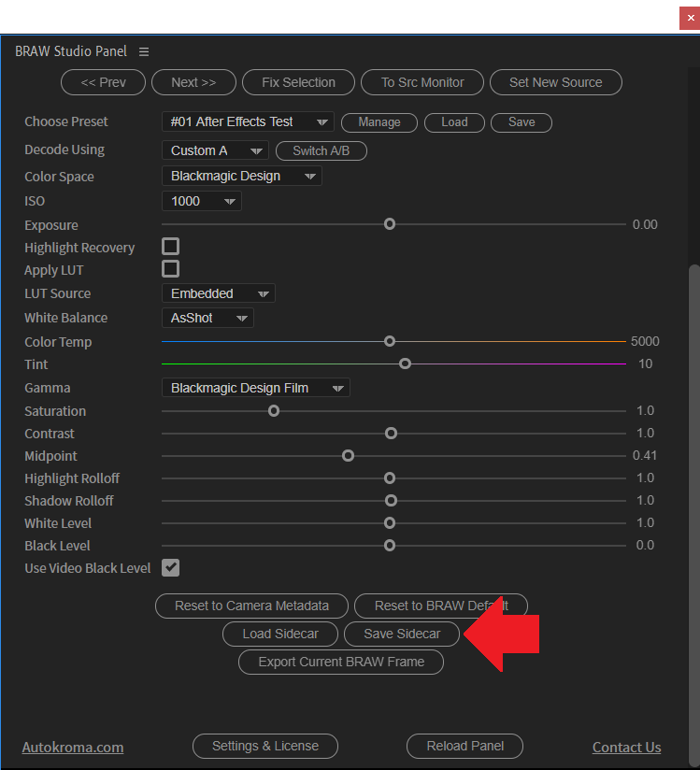The height and width of the screenshot is (770, 700).
Task: Click Export Current BRAW Frame
Action: coord(341,662)
